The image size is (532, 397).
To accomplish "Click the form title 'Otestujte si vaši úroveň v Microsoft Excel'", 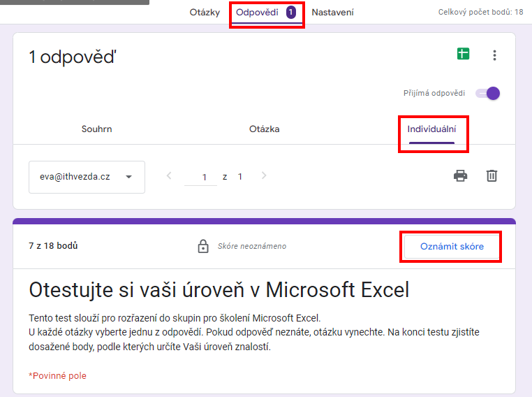I will [219, 290].
